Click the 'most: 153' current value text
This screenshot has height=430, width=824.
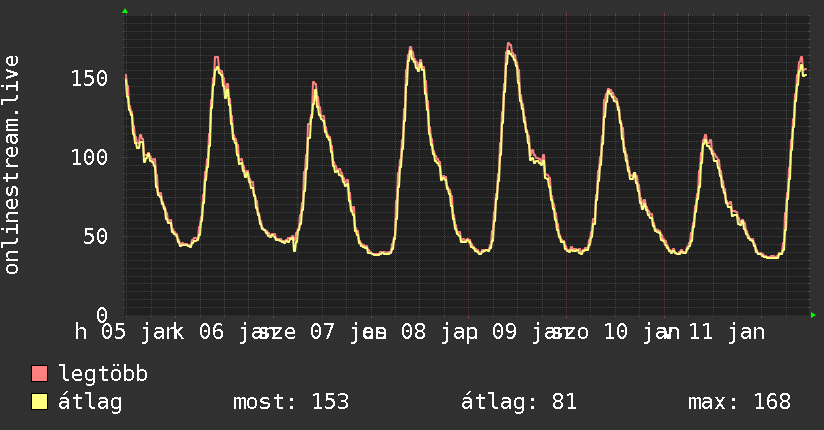(291, 403)
